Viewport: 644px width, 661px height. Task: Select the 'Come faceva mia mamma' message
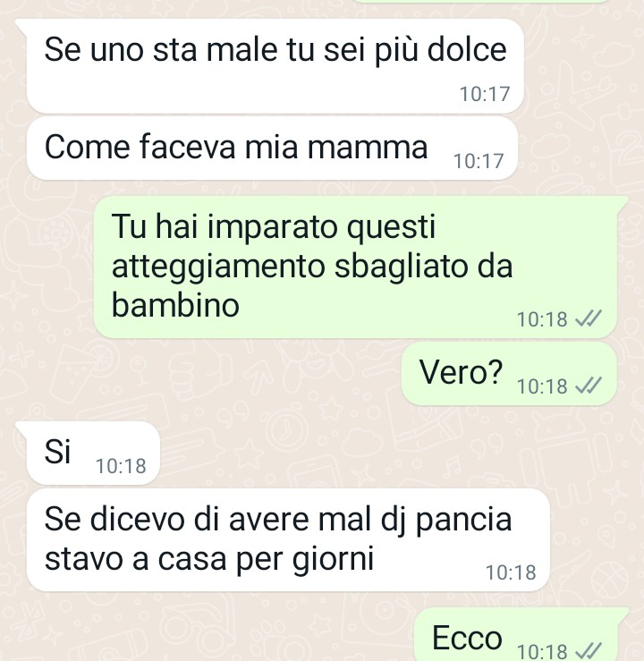click(272, 148)
